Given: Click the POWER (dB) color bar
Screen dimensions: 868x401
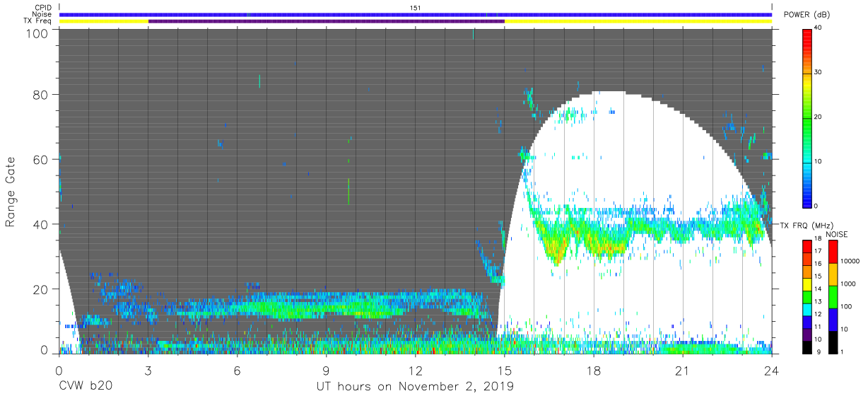Looking at the screenshot, I should tap(807, 117).
